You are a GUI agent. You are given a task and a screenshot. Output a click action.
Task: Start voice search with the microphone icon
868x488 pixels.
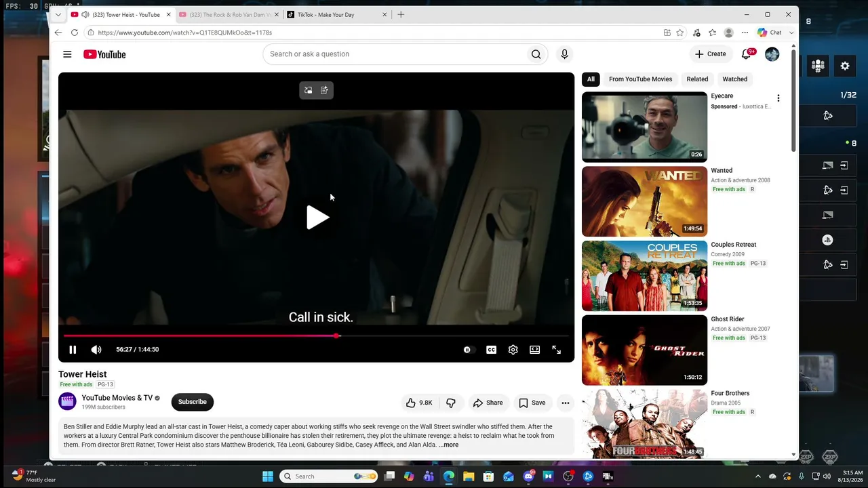(564, 54)
